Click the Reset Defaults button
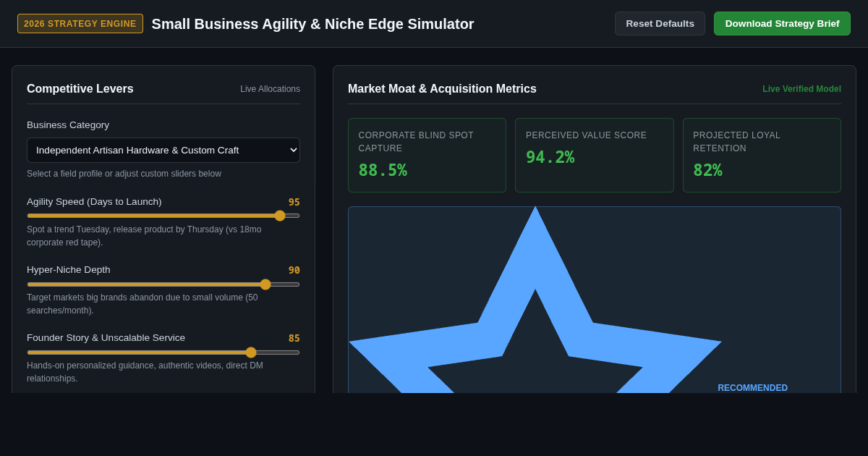This screenshot has width=868, height=456. (x=660, y=23)
